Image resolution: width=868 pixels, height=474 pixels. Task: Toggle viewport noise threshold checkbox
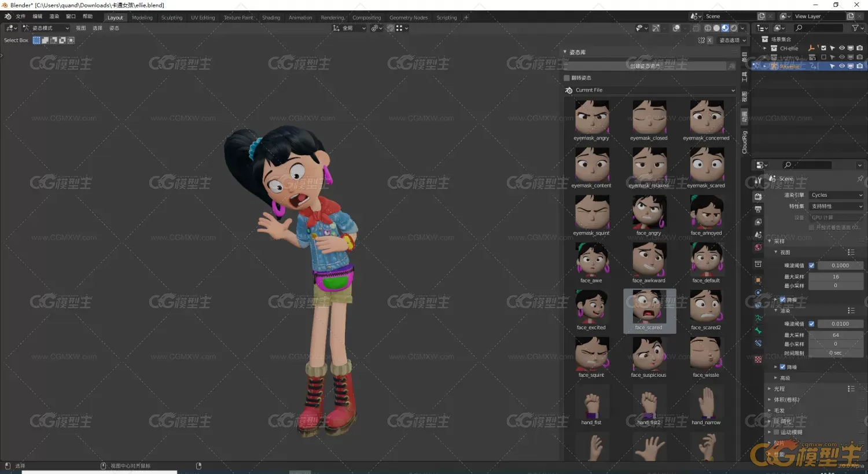(x=811, y=265)
